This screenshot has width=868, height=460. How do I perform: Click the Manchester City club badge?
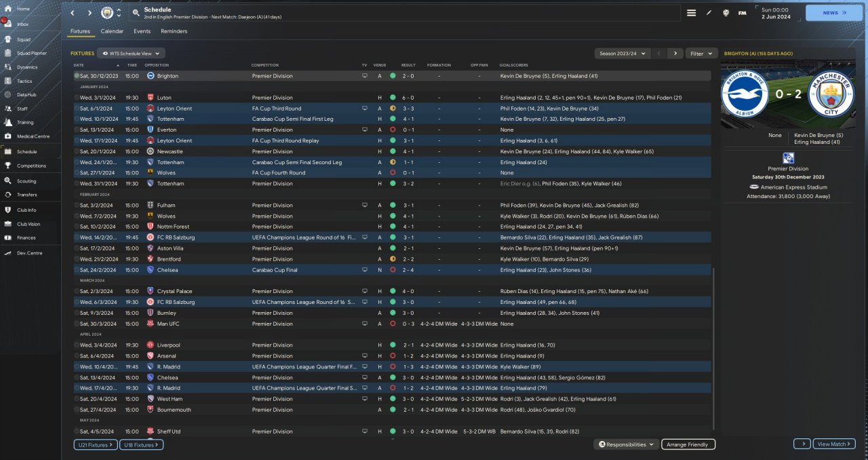107,13
